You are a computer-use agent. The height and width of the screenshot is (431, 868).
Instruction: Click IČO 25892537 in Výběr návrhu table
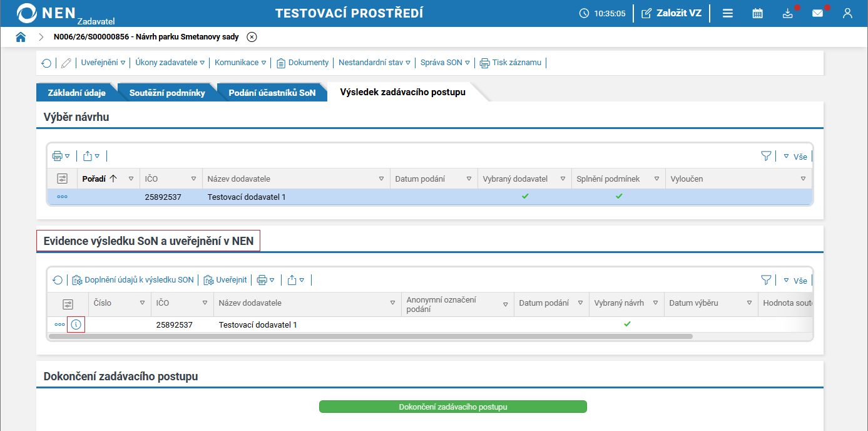(163, 197)
